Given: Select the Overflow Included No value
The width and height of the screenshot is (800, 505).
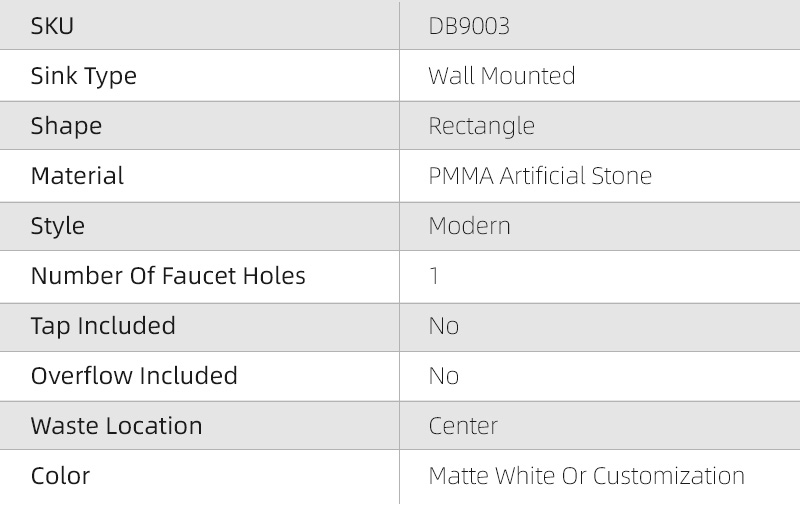Looking at the screenshot, I should 443,376.
